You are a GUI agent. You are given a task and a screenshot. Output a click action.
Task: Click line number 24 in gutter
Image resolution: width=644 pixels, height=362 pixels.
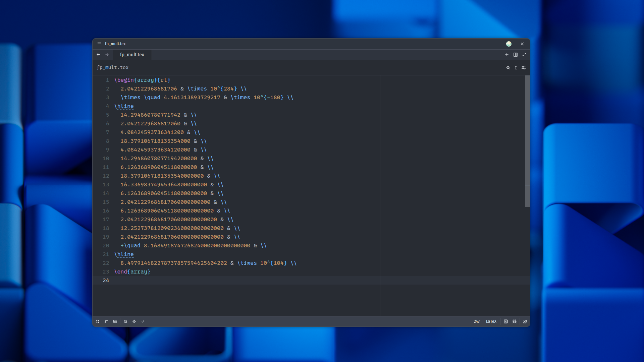click(x=106, y=281)
